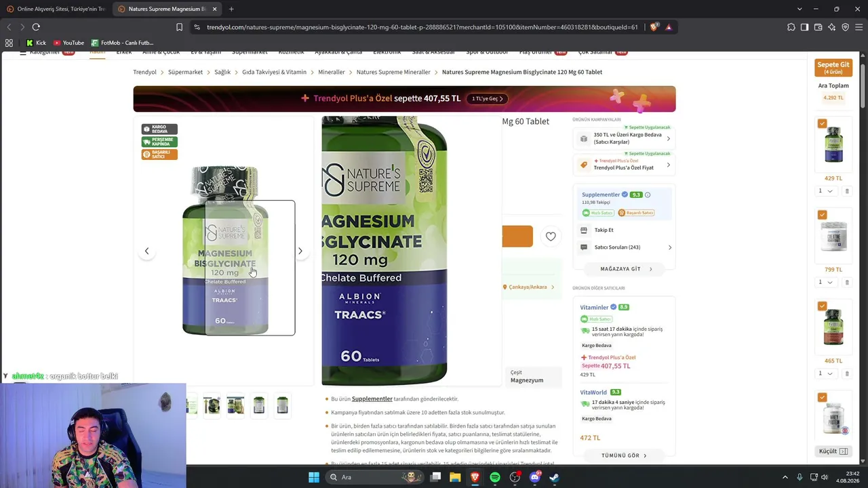Viewport: 868px width, 488px height.
Task: Toggle the browser sidebar panel icon
Action: 804,27
